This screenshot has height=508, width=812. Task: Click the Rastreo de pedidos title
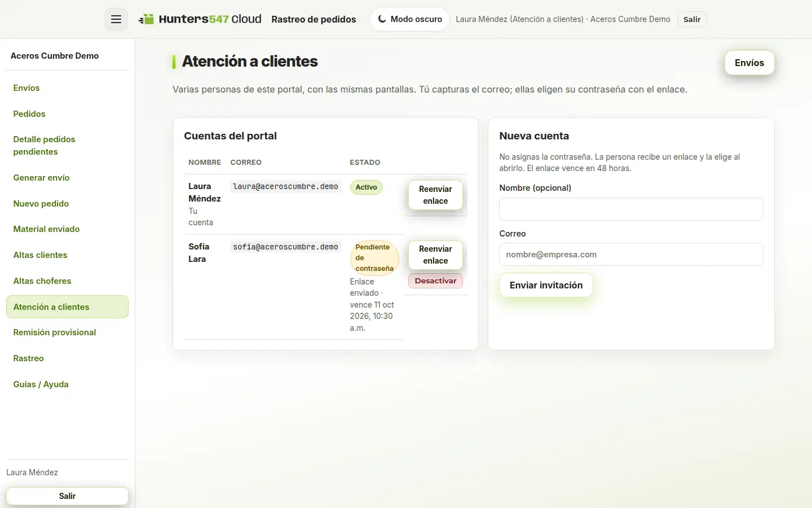point(314,19)
